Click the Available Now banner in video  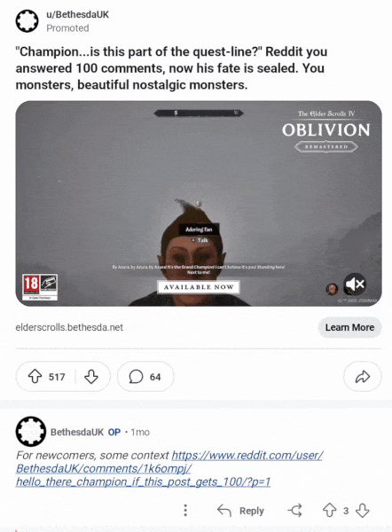[x=199, y=287]
